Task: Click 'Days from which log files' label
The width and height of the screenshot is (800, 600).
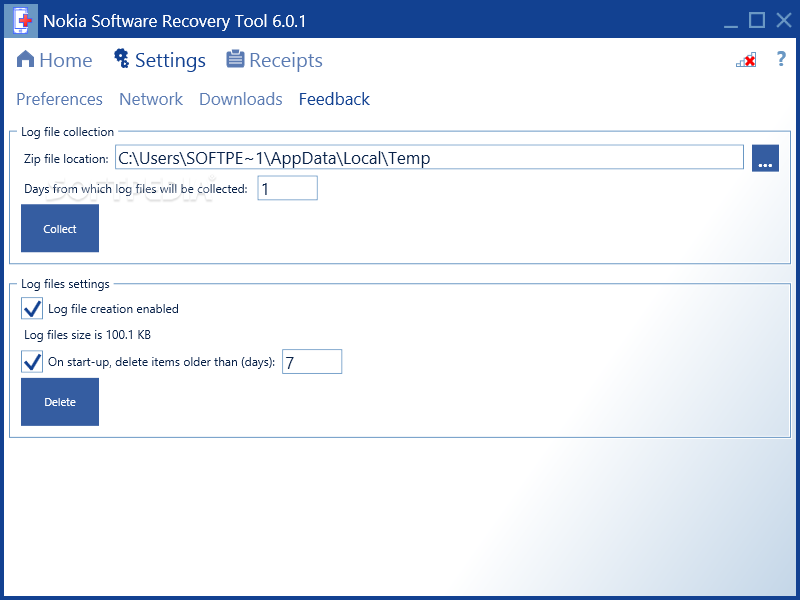Action: [x=135, y=189]
